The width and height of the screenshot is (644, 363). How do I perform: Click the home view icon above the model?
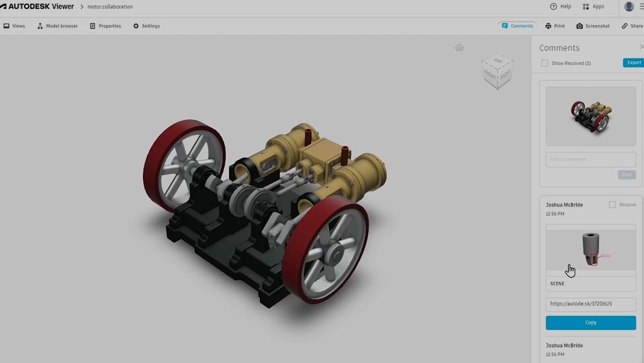point(459,47)
